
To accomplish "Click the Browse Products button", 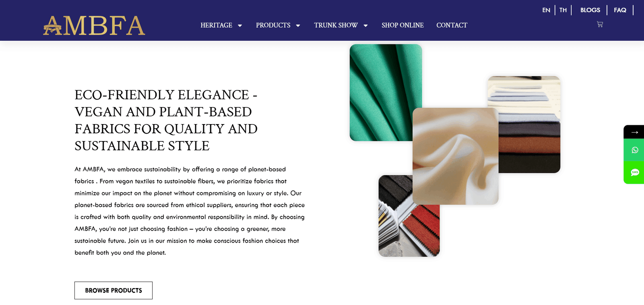I will (x=114, y=290).
